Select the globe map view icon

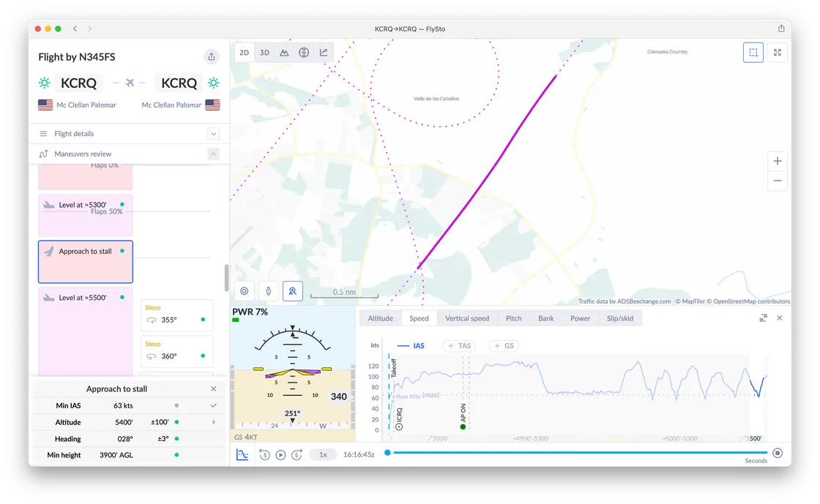[304, 52]
